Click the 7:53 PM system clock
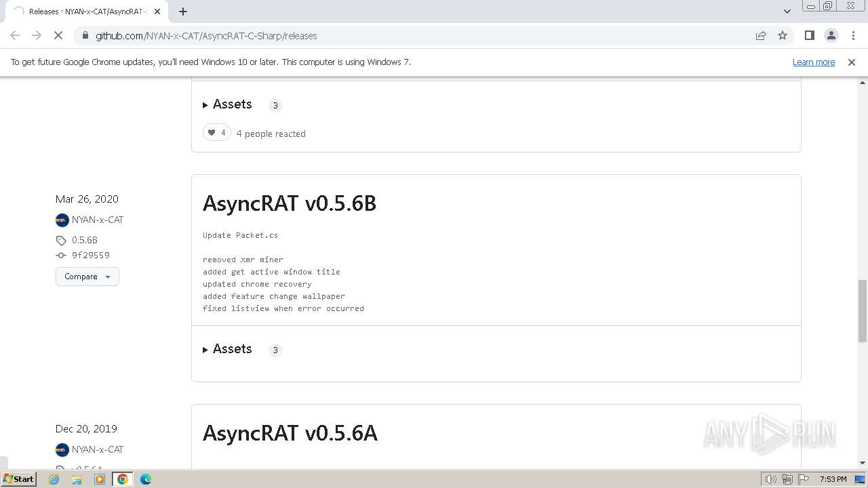Image resolution: width=868 pixels, height=488 pixels. pyautogui.click(x=833, y=479)
